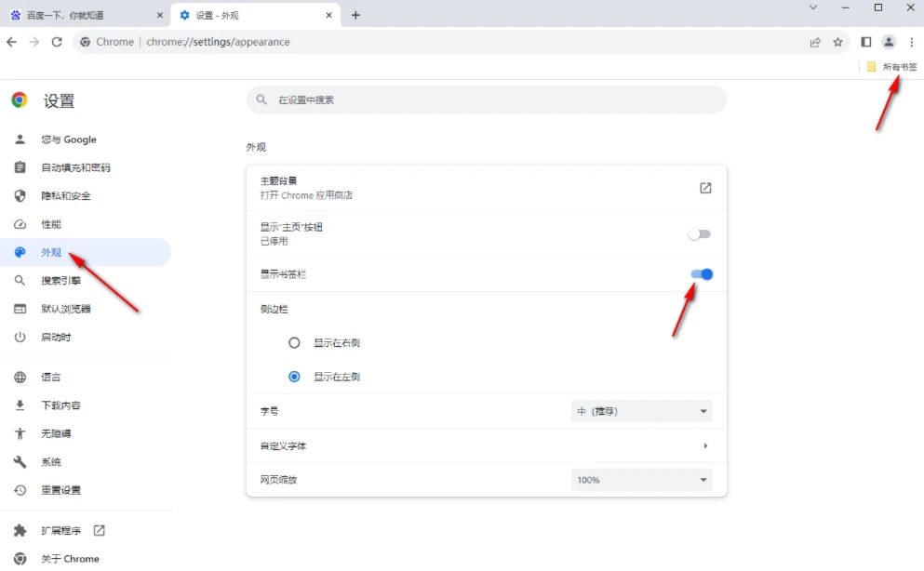Screen dimensions: 924x571
Task: Open the side panel icon in the toolbar
Action: [865, 42]
